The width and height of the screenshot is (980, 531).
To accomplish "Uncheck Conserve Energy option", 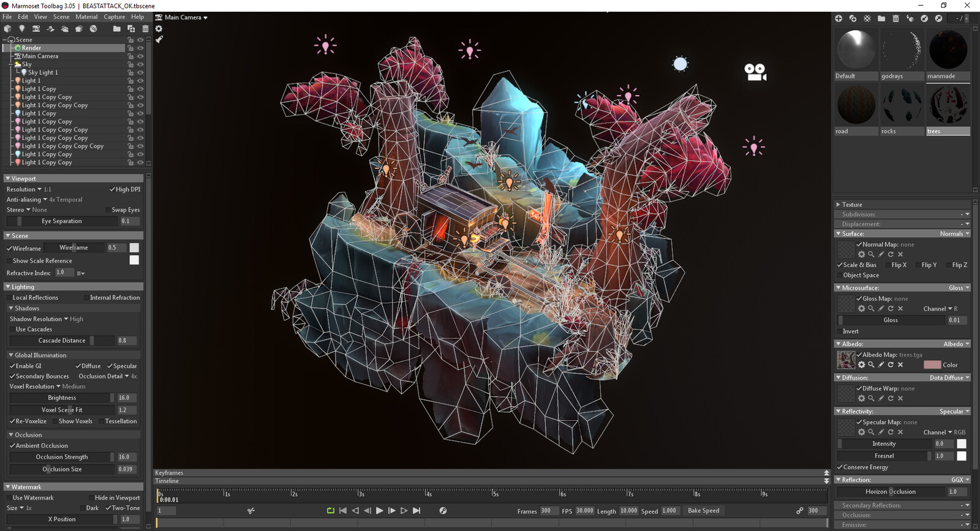I will [x=840, y=467].
